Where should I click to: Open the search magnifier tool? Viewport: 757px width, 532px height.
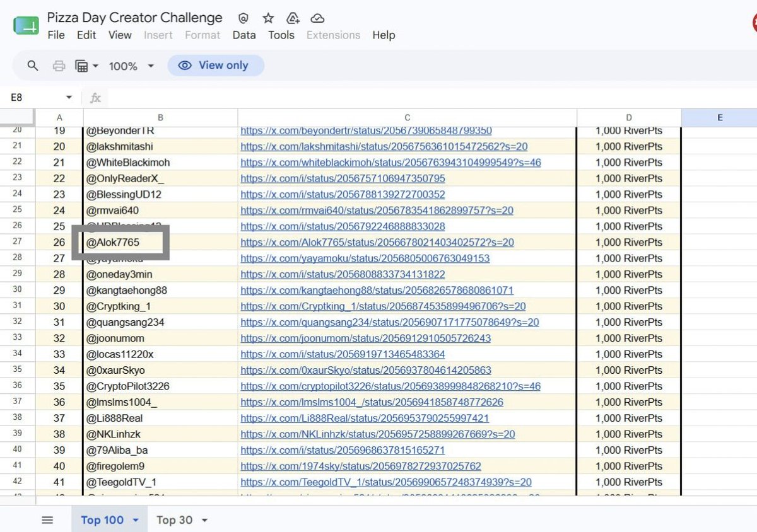33,66
